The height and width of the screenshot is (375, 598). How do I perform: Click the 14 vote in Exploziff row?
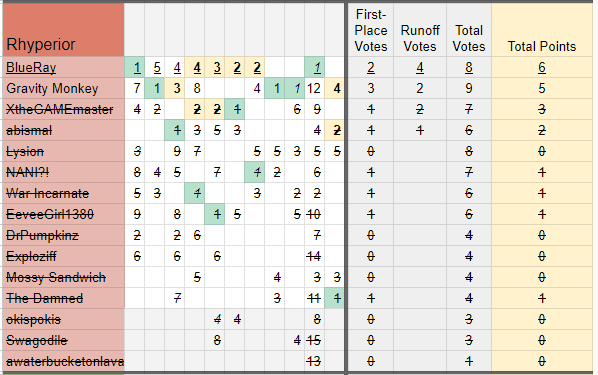(x=314, y=256)
